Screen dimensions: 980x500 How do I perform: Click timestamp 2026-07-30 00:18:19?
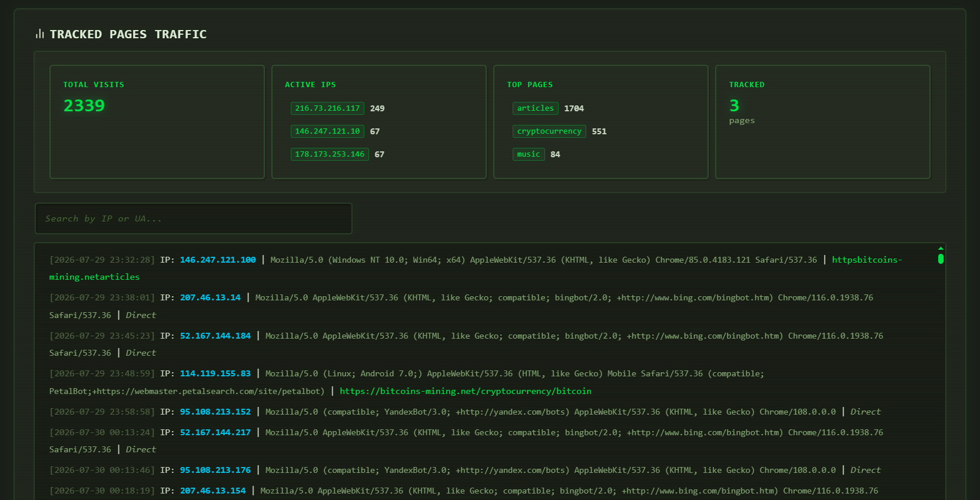(102, 491)
